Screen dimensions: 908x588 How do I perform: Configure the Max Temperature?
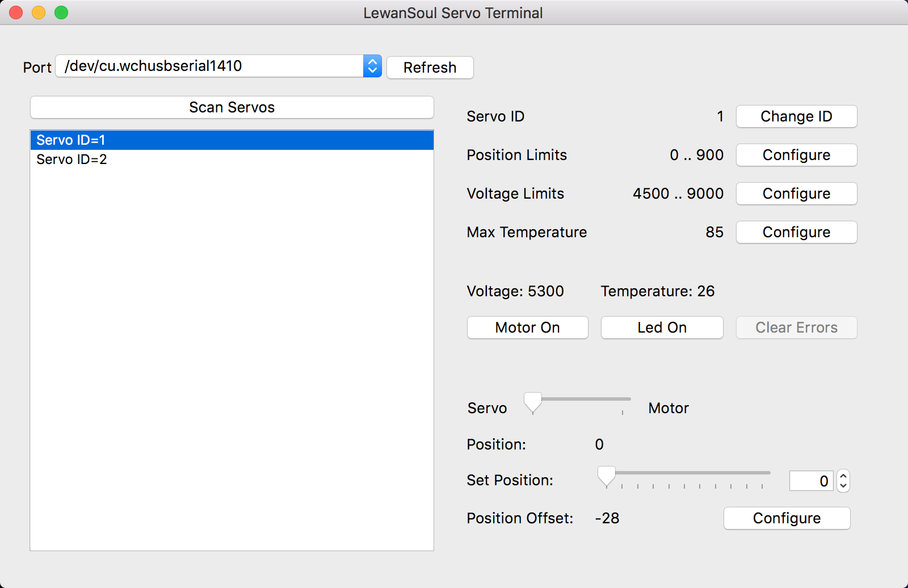pos(796,232)
